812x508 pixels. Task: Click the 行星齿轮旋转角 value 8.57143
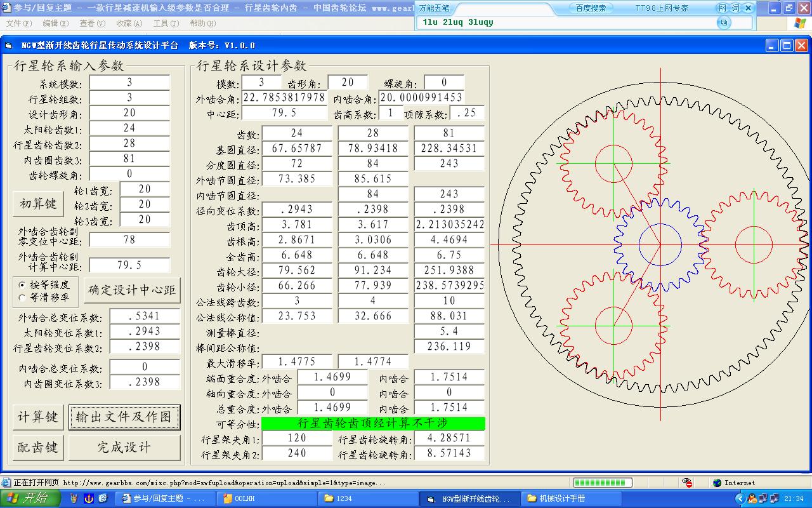pyautogui.click(x=449, y=453)
